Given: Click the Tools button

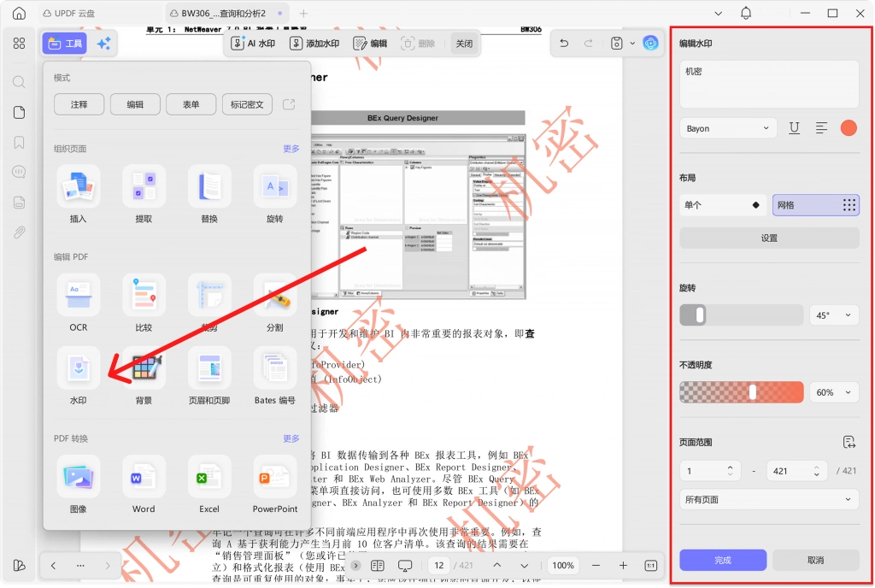Looking at the screenshot, I should pos(65,44).
